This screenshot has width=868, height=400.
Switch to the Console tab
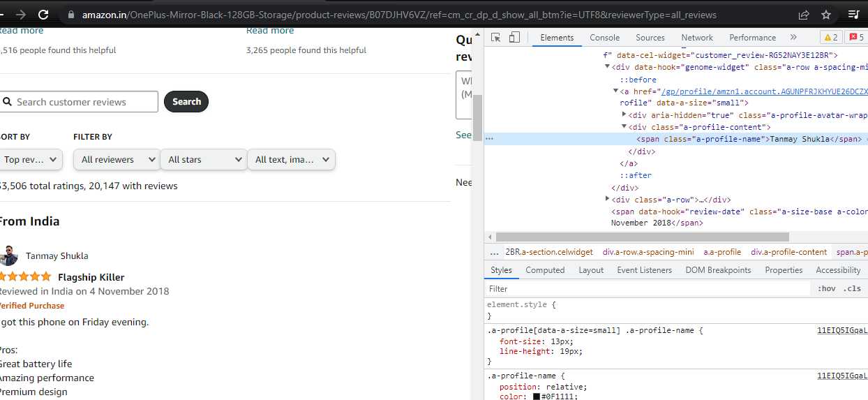click(x=604, y=38)
